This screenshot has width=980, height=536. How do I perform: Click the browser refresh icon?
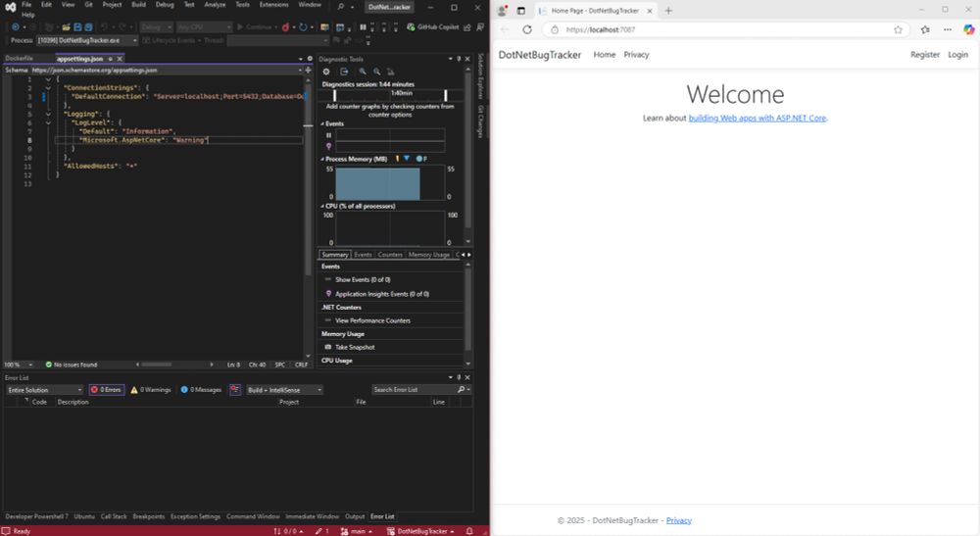527,29
